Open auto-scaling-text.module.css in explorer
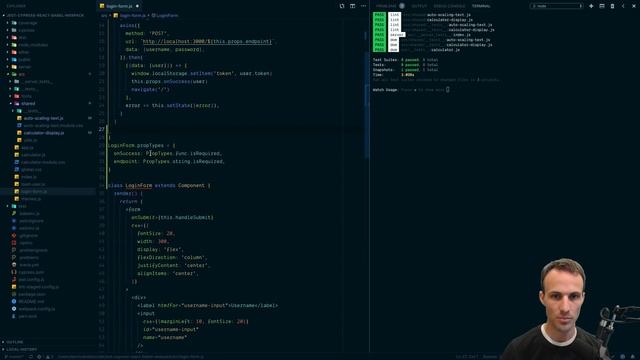The height and width of the screenshot is (360, 640). click(53, 126)
